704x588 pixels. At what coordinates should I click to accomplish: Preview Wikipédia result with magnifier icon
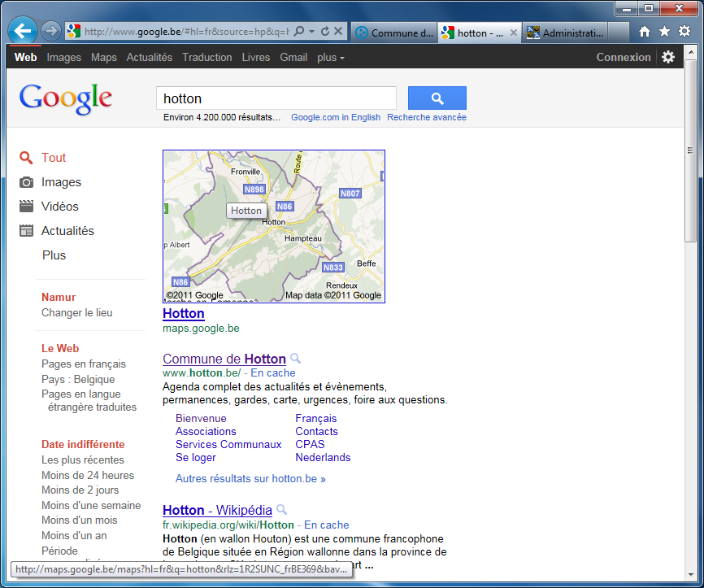[x=282, y=510]
